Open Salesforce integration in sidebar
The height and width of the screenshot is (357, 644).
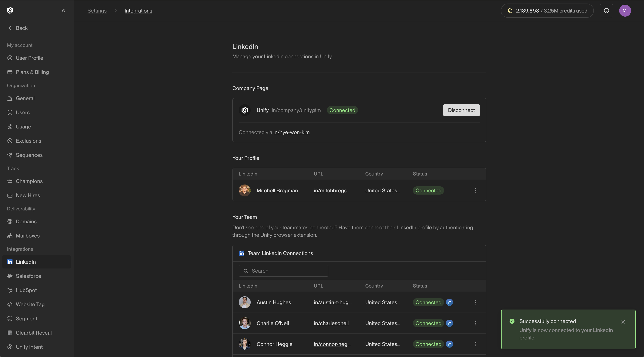tap(29, 276)
